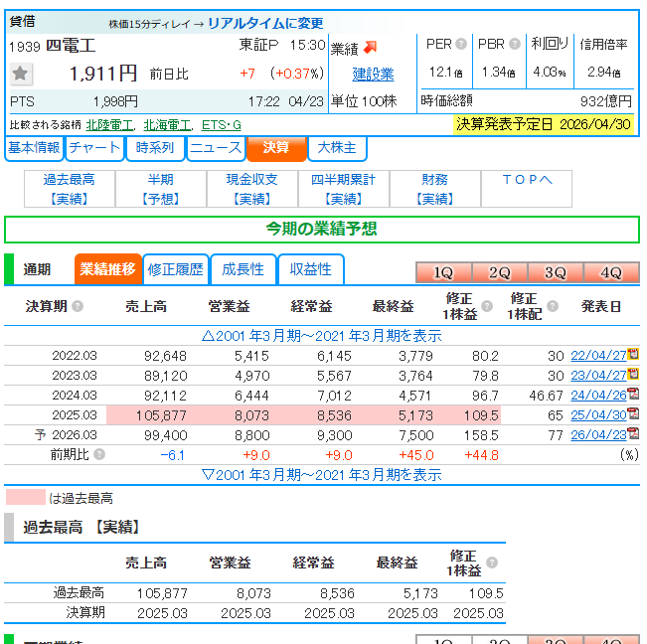Click the help icon beside 修正1株益 in 過去最高 table
Image resolution: width=647 pixels, height=644 pixels.
[x=492, y=563]
